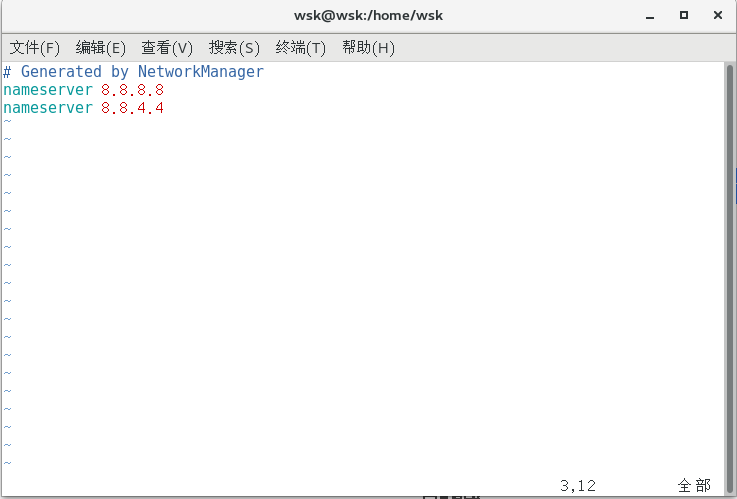Close the wsk@wsk terminal window

pyautogui.click(x=718, y=16)
